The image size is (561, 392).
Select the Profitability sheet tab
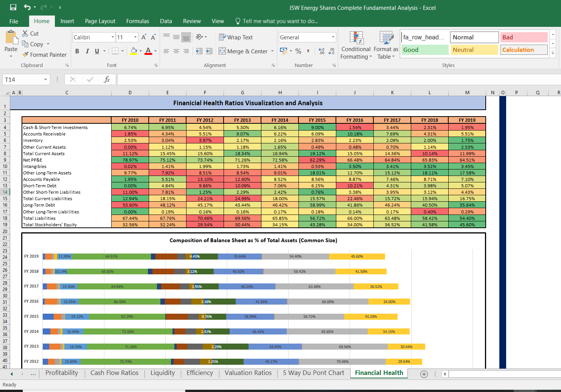tap(62, 373)
